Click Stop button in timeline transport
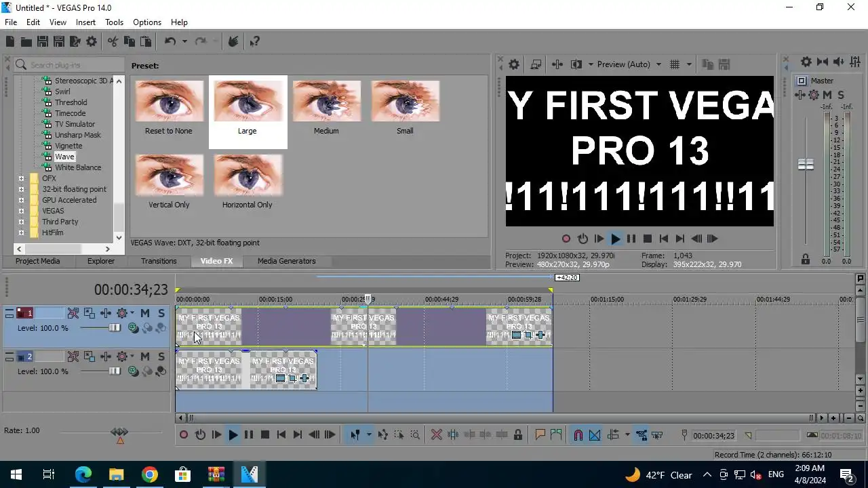 (265, 435)
